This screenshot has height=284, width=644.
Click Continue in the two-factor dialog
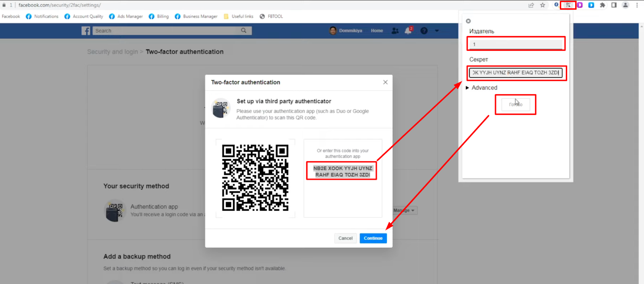pos(373,238)
